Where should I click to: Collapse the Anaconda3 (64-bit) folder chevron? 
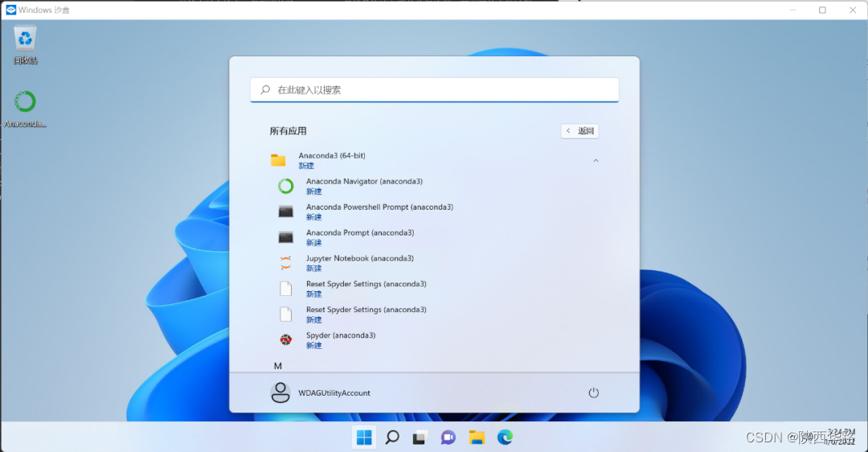click(x=596, y=161)
